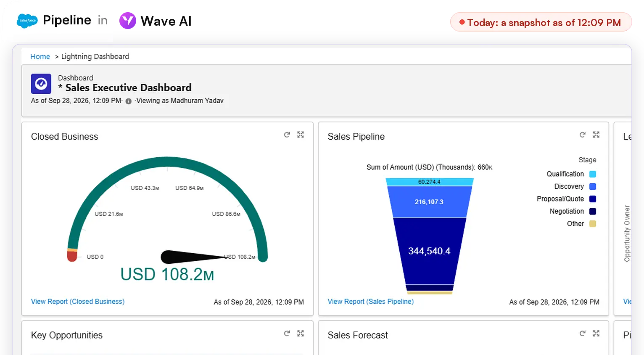Screen dimensions: 644x355
Task: Click the Discovery legend color swatch
Action: pyautogui.click(x=593, y=186)
